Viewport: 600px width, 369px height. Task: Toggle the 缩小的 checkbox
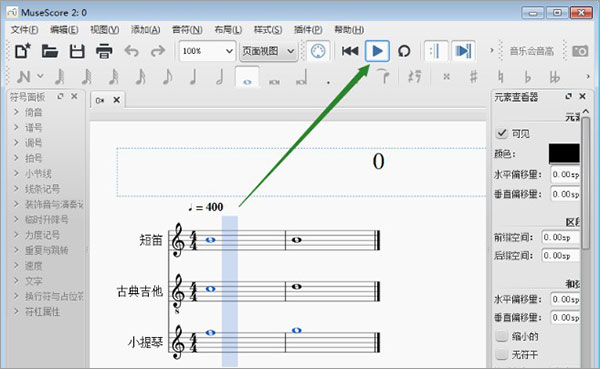point(502,336)
